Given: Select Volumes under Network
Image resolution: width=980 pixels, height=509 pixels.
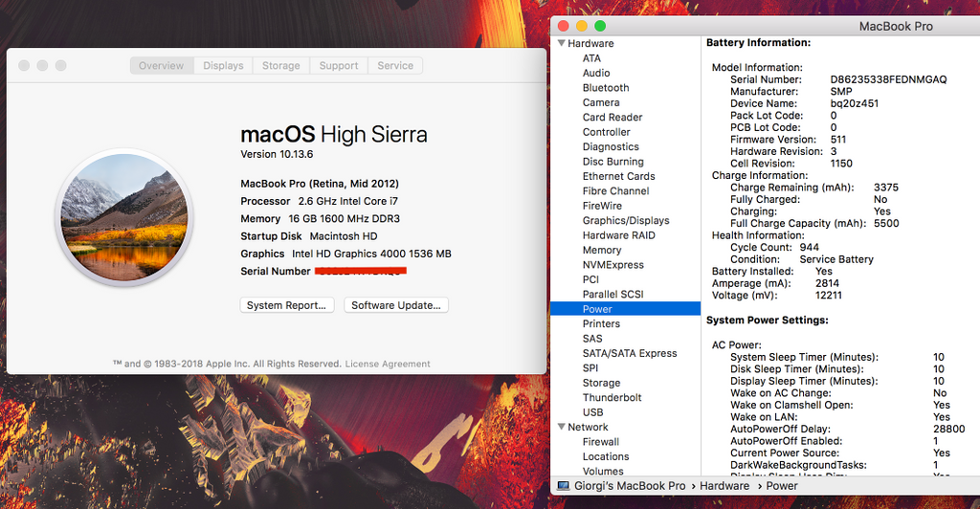Looking at the screenshot, I should [603, 472].
